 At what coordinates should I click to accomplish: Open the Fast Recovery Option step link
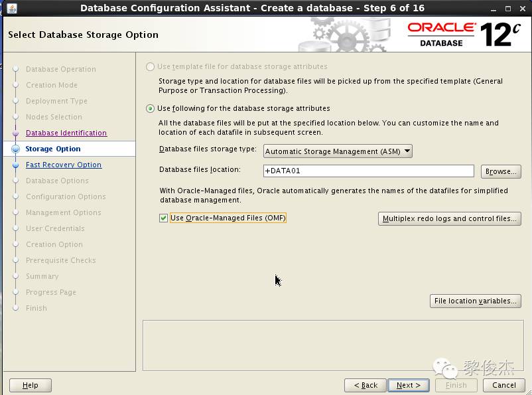click(x=64, y=165)
